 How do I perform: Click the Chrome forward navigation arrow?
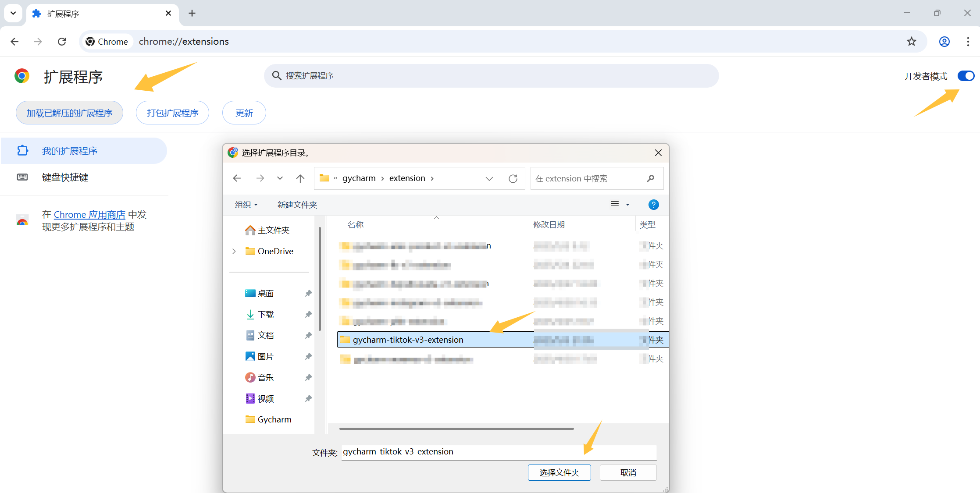pyautogui.click(x=38, y=42)
